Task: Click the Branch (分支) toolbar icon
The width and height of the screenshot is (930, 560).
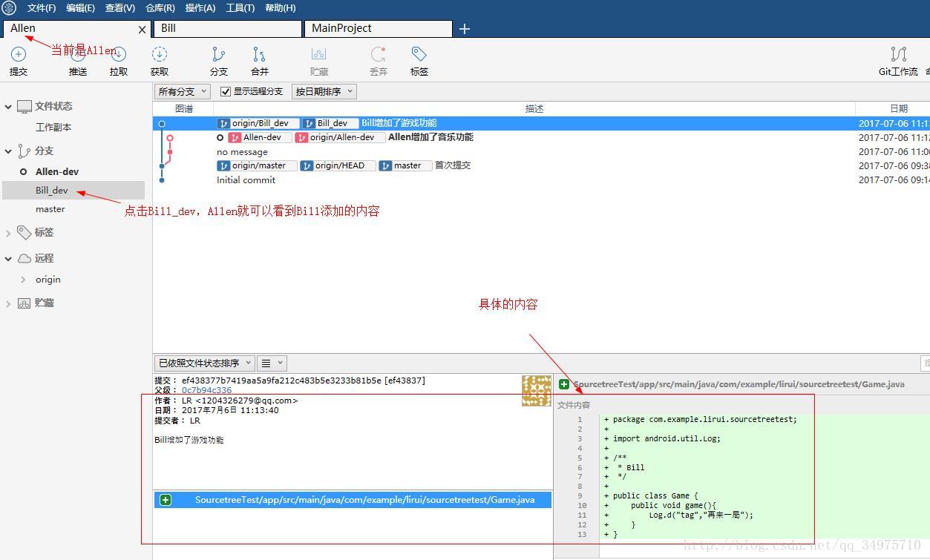Action: click(x=219, y=54)
